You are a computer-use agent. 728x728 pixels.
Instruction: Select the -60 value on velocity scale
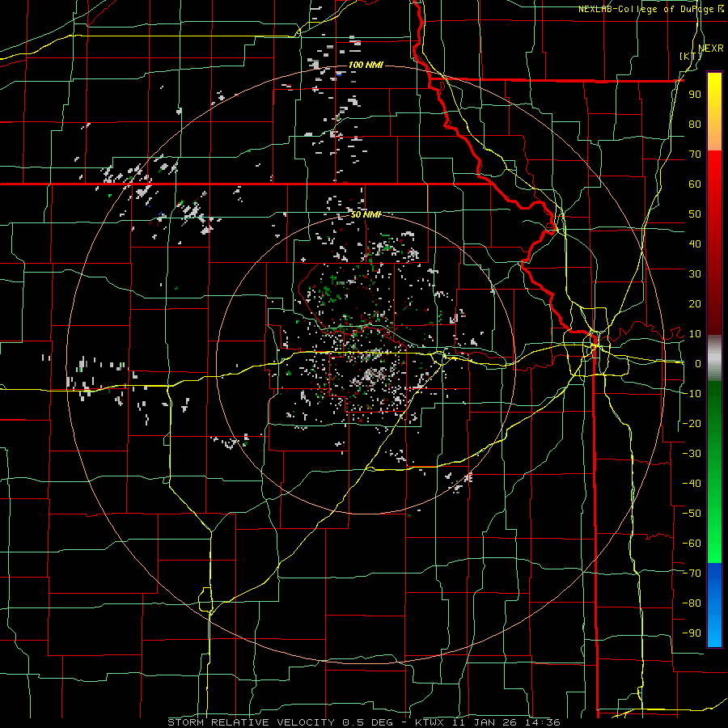(692, 543)
